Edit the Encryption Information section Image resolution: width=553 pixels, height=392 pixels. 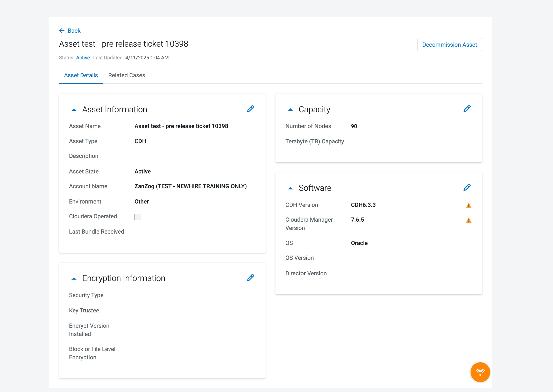(x=250, y=277)
